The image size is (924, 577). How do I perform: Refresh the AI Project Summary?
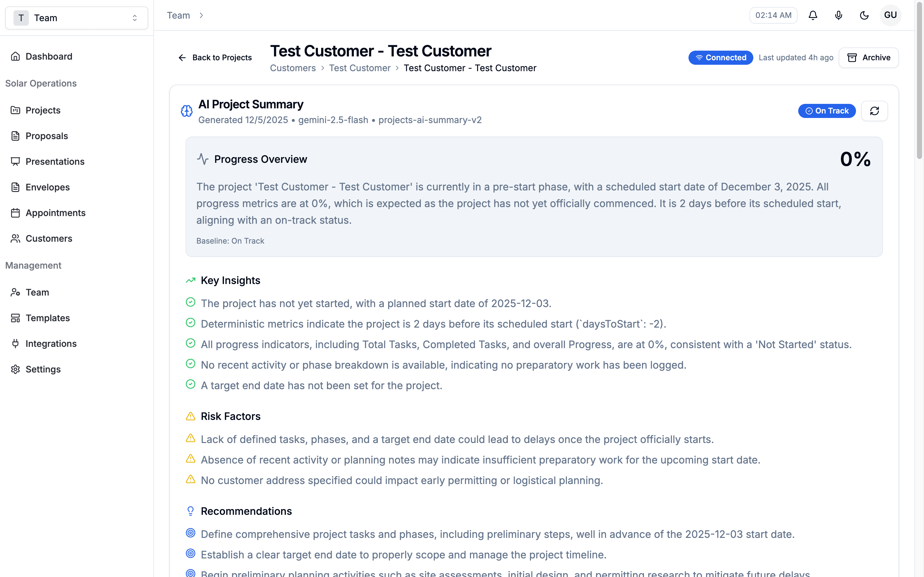[874, 111]
